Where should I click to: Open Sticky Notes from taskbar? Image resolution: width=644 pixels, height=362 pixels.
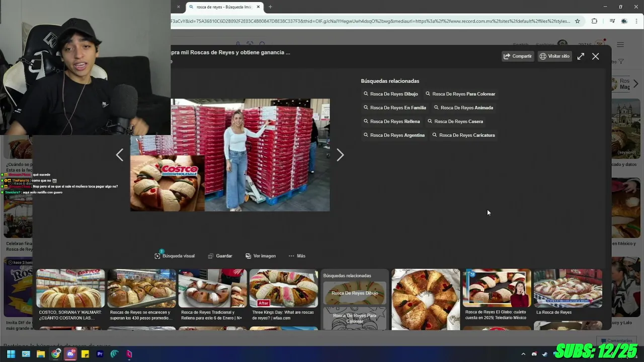point(85,354)
